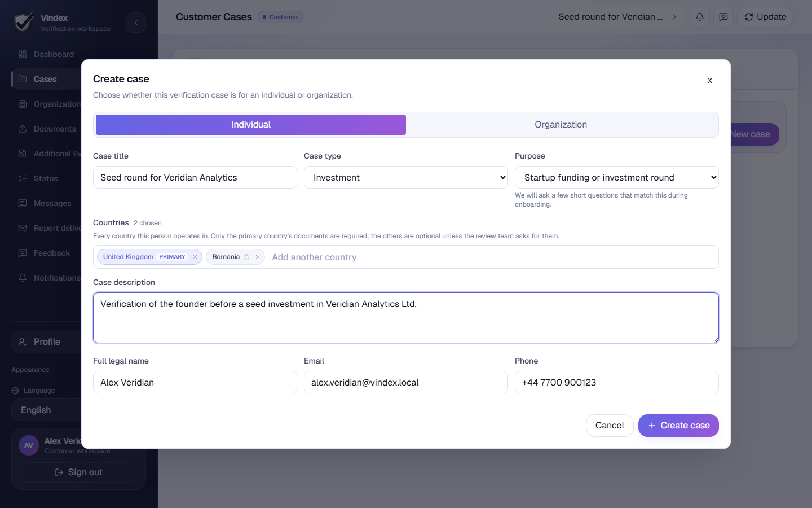Click the Vindex shield logo
Viewport: 812px width, 508px height.
point(24,23)
